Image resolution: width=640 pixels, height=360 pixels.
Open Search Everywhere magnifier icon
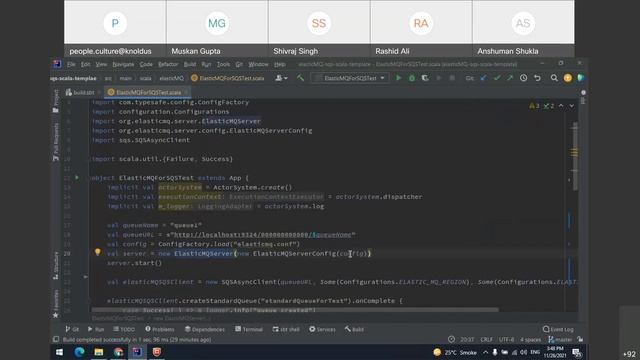(x=554, y=78)
